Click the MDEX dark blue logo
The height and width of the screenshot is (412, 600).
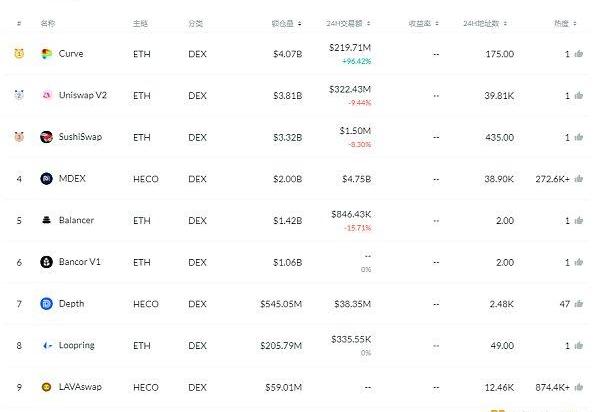tap(46, 179)
